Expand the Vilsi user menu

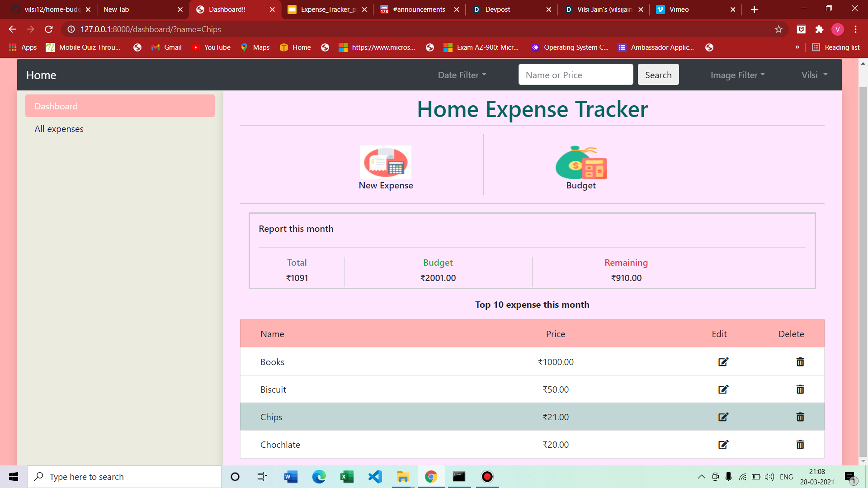[814, 75]
